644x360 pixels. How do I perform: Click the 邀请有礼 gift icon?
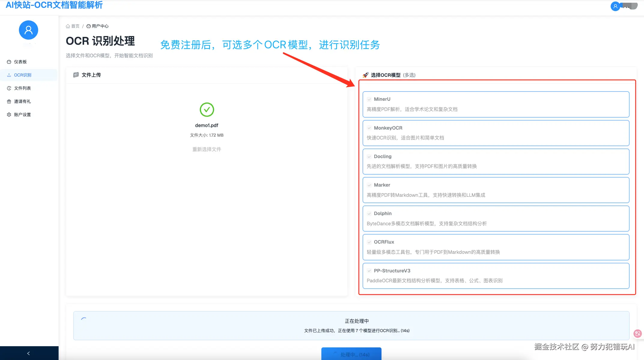(x=9, y=101)
